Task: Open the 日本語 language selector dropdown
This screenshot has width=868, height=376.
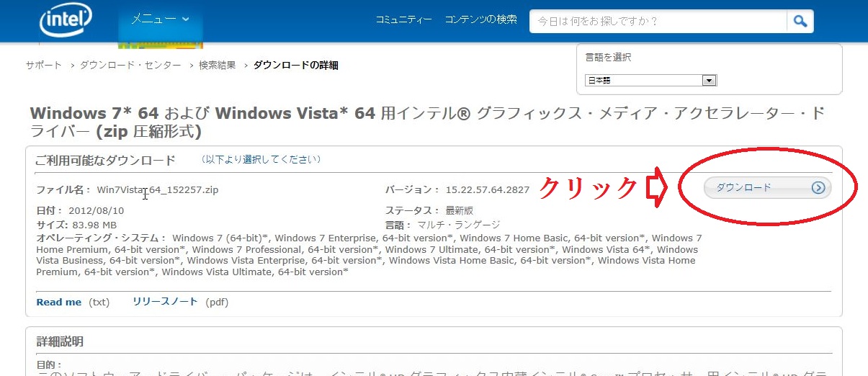Action: (650, 81)
